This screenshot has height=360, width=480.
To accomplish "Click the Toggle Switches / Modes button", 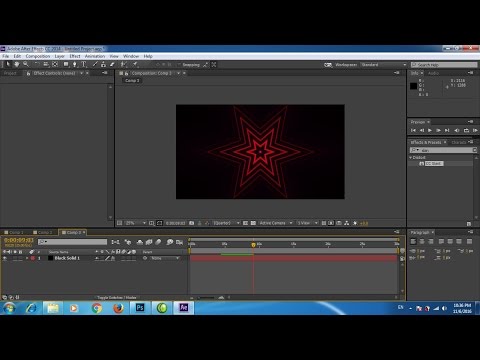I will click(117, 297).
